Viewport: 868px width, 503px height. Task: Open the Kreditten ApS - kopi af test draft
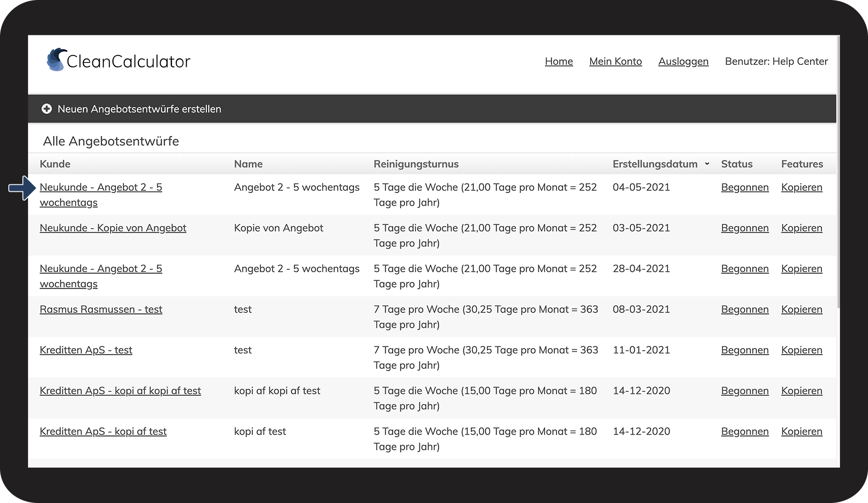103,432
